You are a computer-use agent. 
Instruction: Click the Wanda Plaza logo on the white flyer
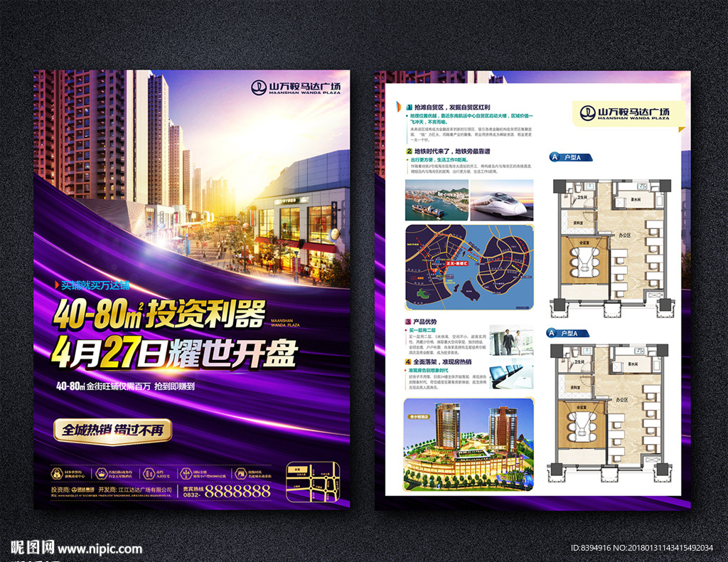(x=625, y=113)
